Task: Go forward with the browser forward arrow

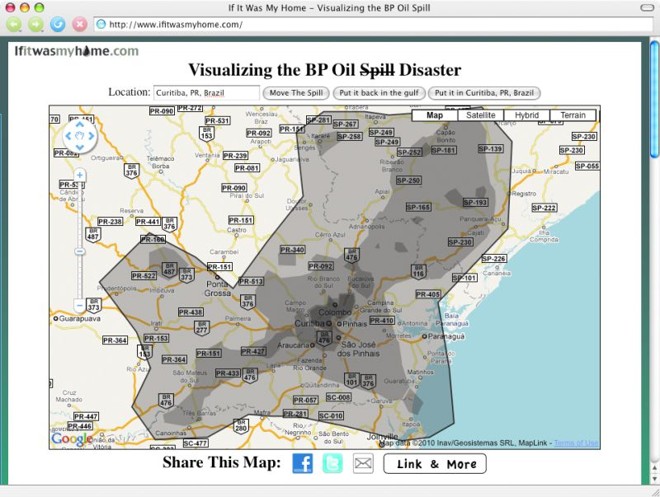Action: (36, 24)
